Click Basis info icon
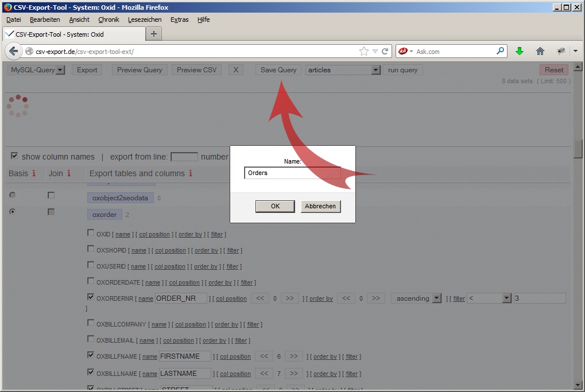 34,173
